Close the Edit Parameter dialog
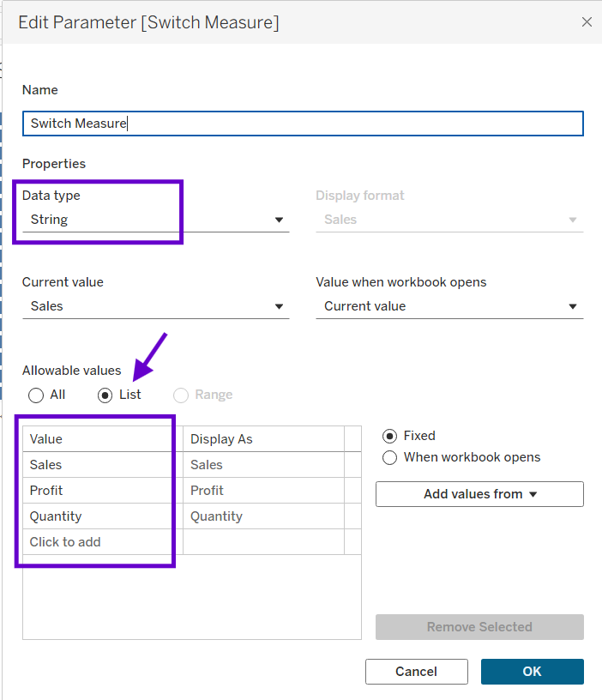Screen dimensions: 602x700 pyautogui.click(x=587, y=22)
